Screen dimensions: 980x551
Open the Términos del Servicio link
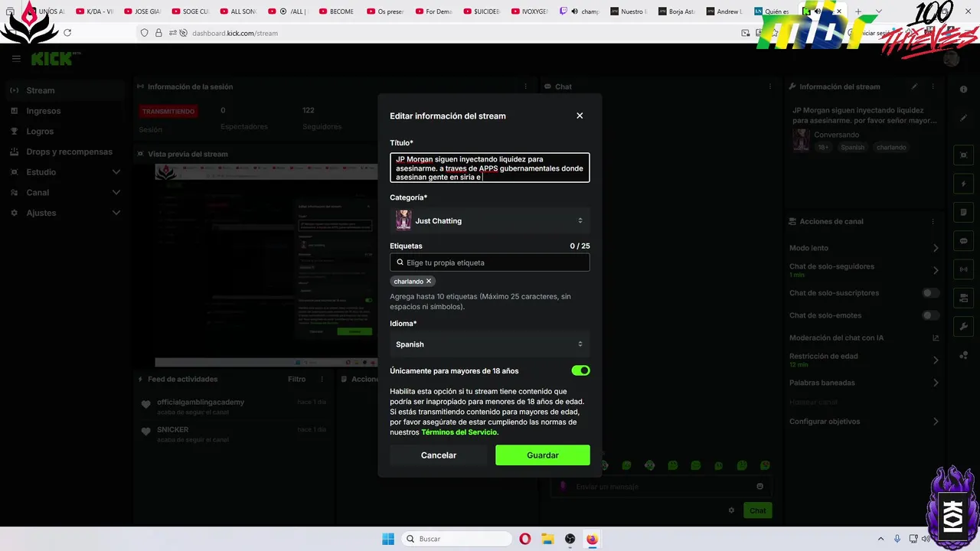point(459,432)
